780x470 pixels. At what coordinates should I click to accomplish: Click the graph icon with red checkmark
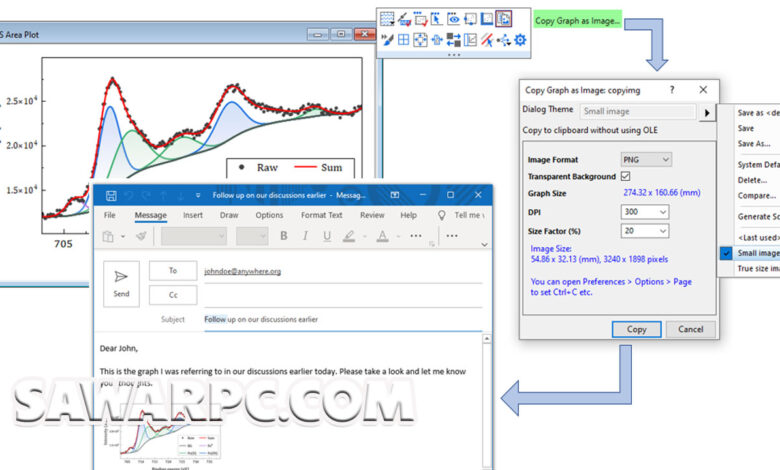point(420,19)
